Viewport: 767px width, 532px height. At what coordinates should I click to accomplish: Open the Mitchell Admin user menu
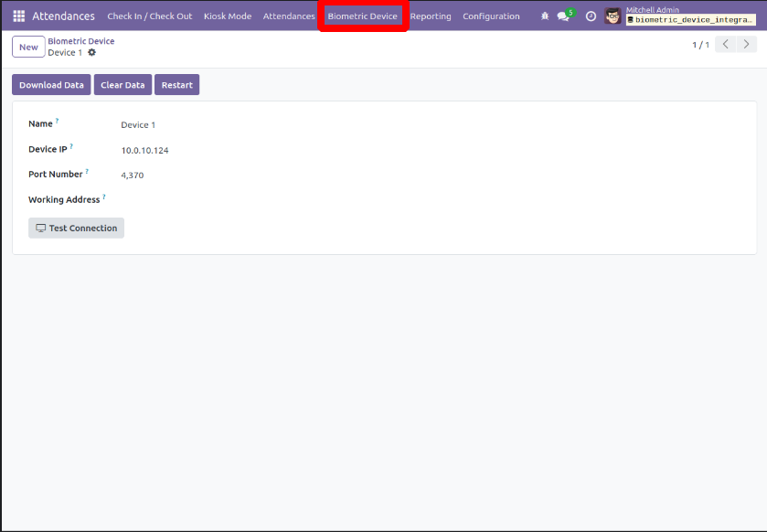click(x=680, y=16)
